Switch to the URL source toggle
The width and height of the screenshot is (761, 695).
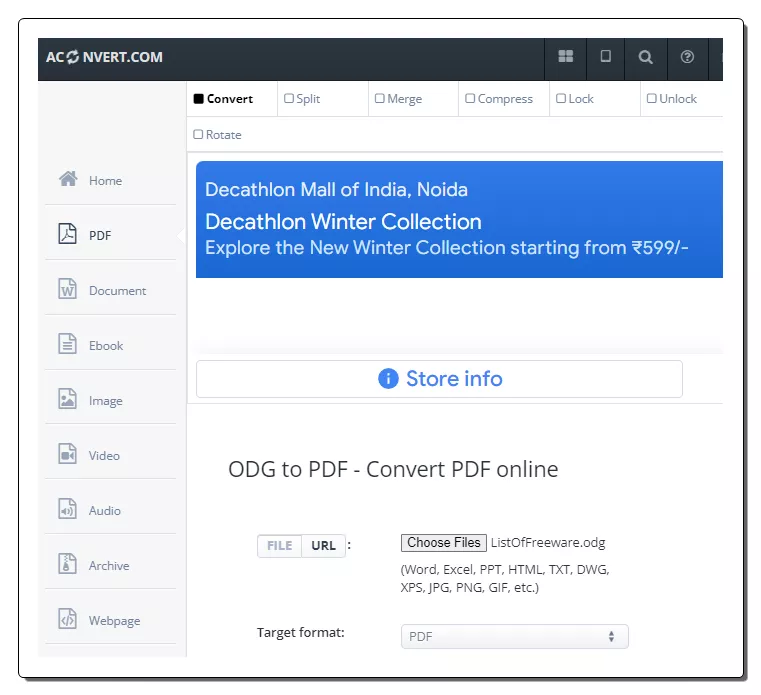[323, 546]
